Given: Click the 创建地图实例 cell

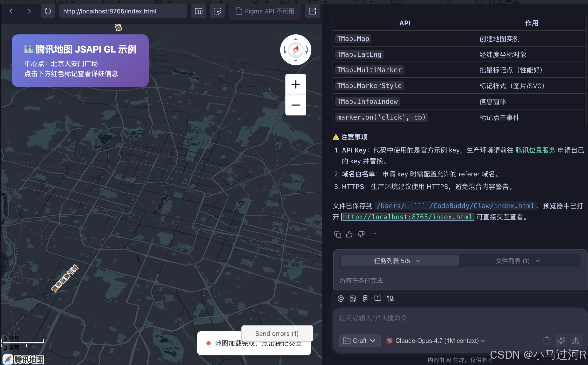Looking at the screenshot, I should click(532, 39).
